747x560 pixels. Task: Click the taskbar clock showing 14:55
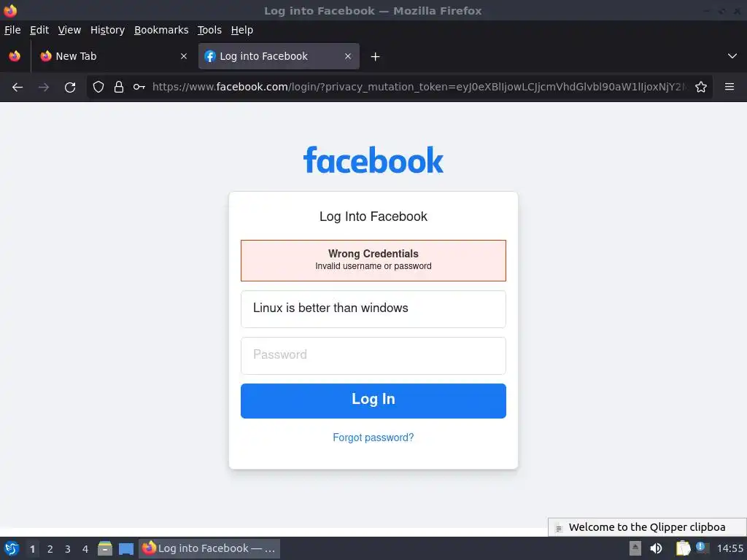729,548
